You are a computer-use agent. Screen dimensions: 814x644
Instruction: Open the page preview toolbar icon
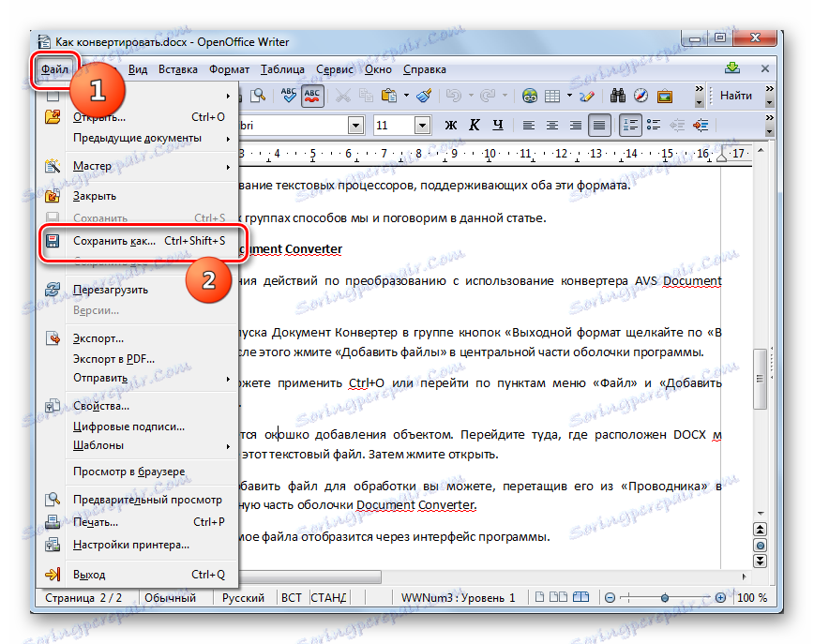[x=258, y=96]
